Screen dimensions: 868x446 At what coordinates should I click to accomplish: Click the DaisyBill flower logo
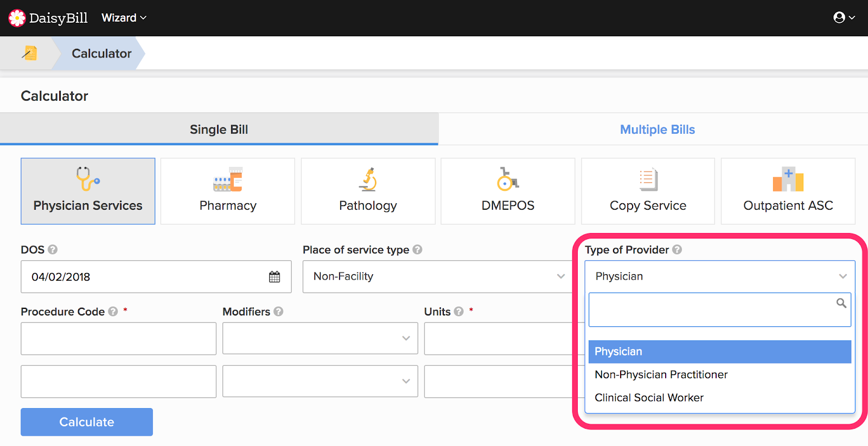click(x=17, y=18)
